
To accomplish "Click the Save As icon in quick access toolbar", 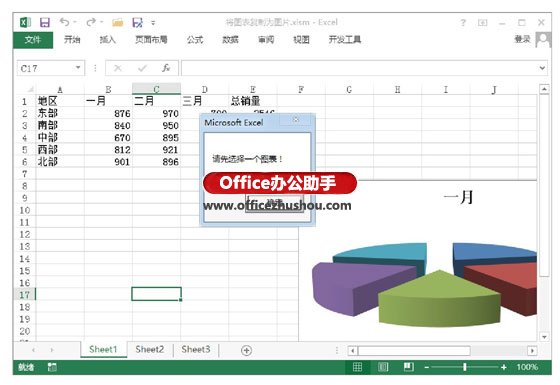I will coord(138,23).
